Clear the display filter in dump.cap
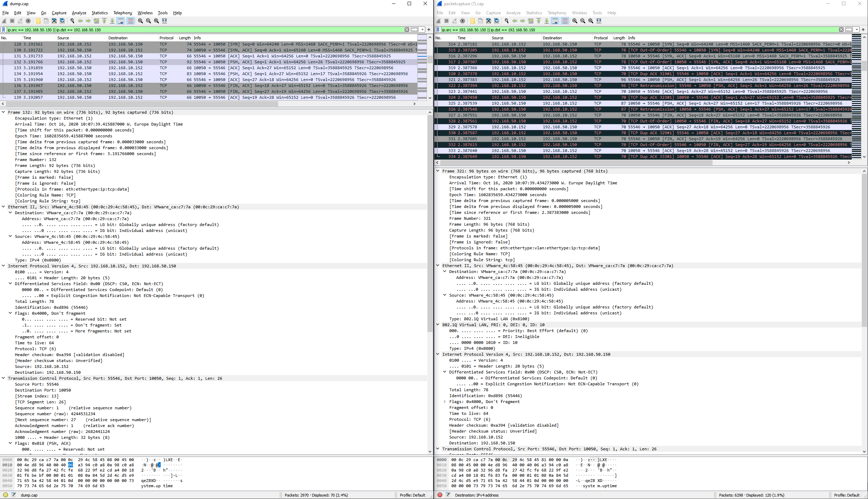 pos(407,30)
